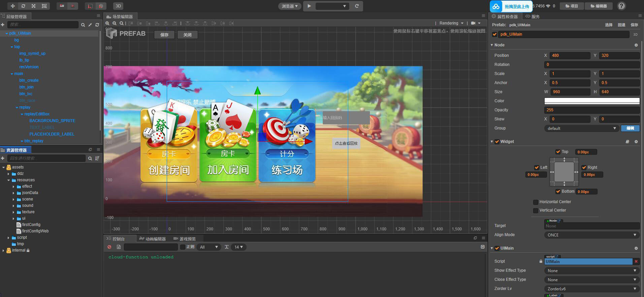Screen dimensions: 644x297
Task: Uncheck the Widget Top alignment checkbox
Action: [558, 152]
